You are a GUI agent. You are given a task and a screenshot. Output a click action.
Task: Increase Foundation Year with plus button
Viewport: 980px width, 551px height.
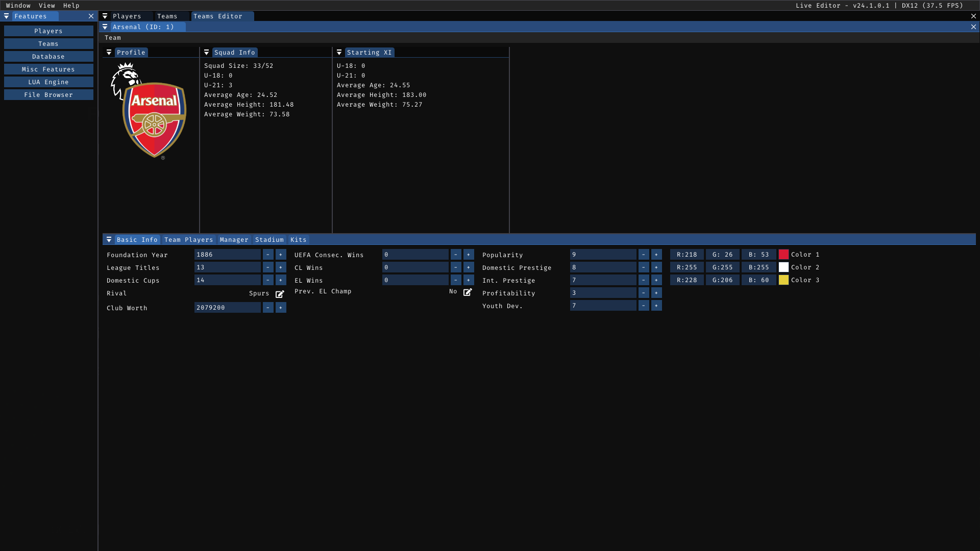[281, 255]
